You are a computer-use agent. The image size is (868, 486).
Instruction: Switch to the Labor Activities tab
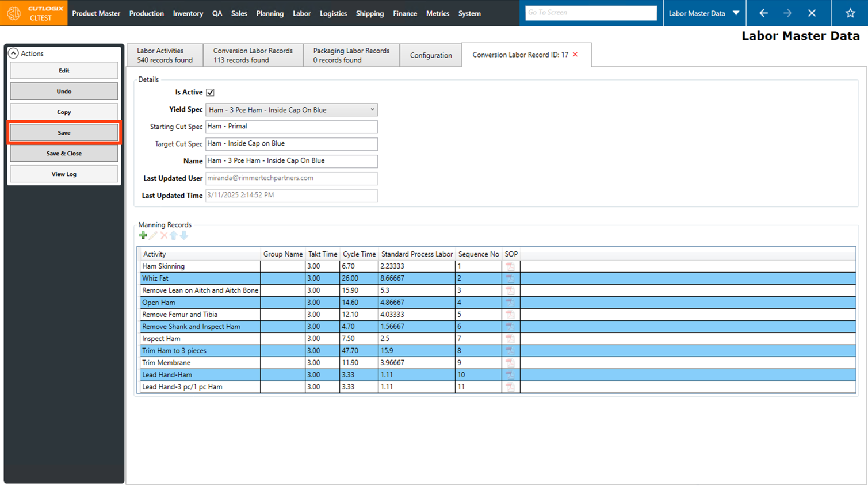point(165,55)
